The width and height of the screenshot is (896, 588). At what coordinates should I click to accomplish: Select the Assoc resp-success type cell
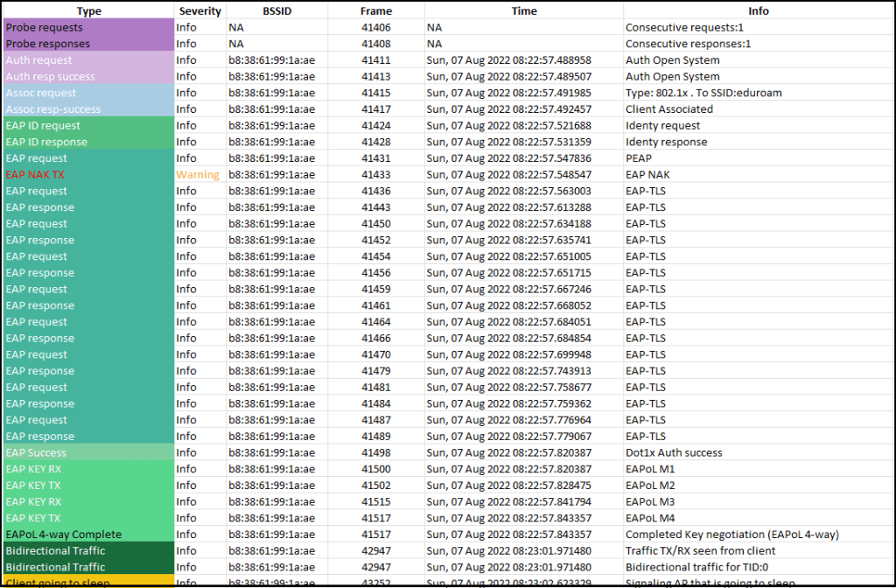pyautogui.click(x=88, y=109)
